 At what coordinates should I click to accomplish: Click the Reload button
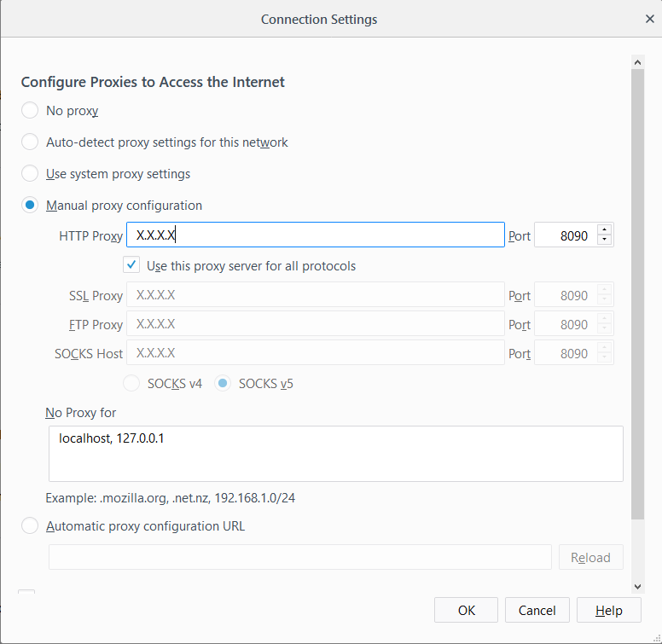tap(590, 557)
